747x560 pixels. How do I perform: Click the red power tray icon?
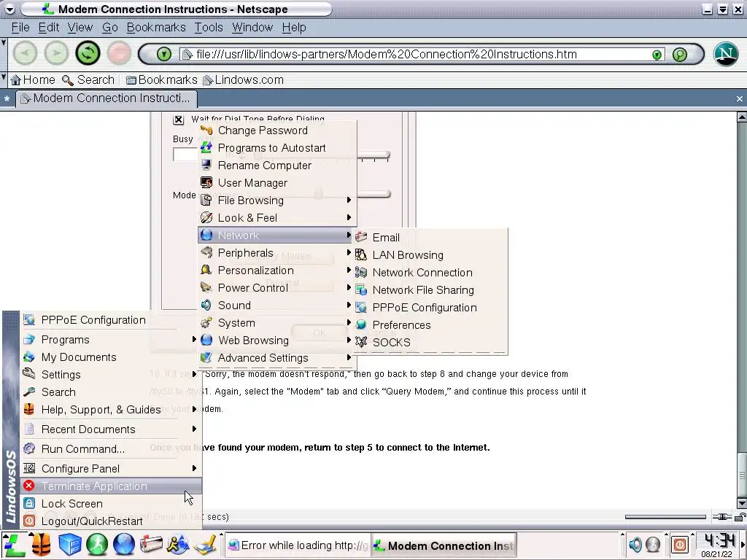coord(680,545)
